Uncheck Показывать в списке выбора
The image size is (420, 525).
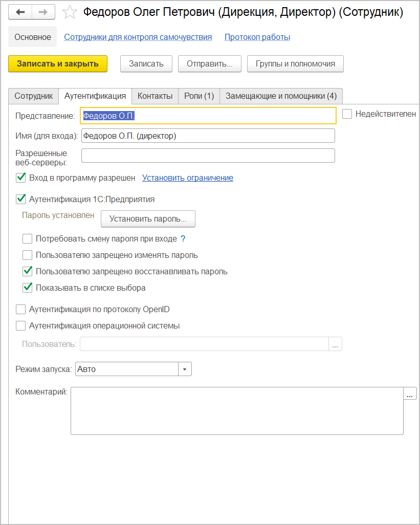pos(28,288)
